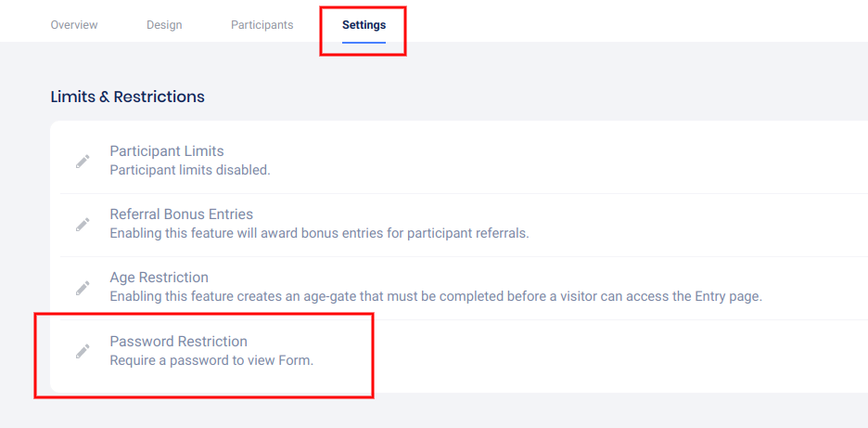Open the Participant Limits setting title
This screenshot has width=868, height=428.
click(x=167, y=151)
